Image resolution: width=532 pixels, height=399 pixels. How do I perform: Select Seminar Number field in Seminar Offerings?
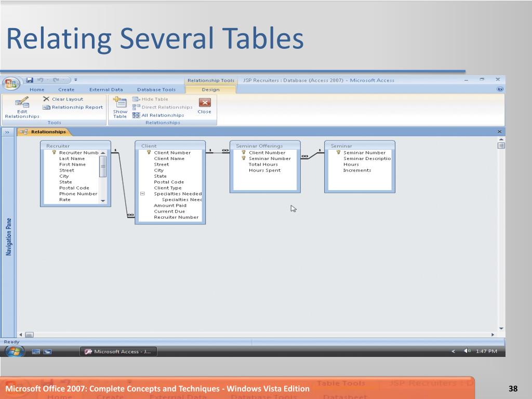[x=270, y=158]
